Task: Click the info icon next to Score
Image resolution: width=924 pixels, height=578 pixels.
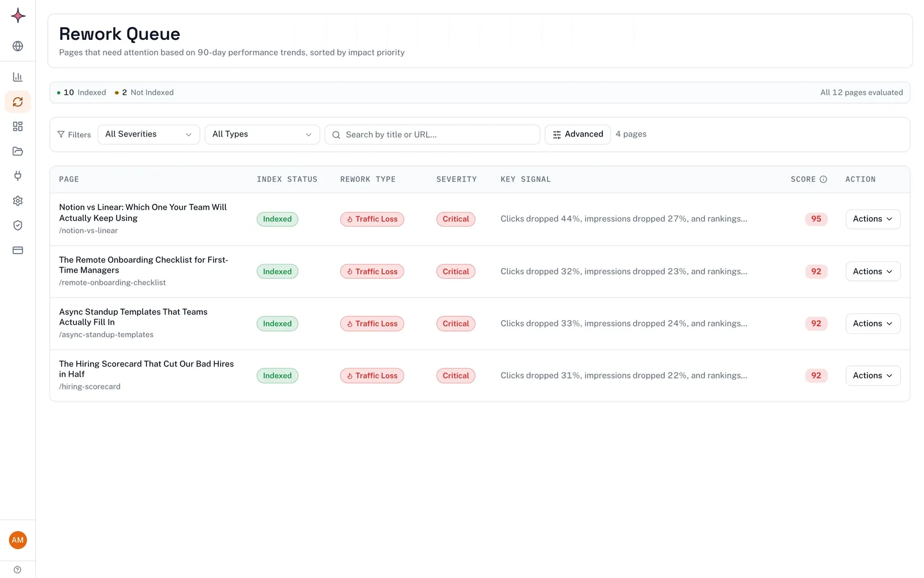Action: click(824, 179)
